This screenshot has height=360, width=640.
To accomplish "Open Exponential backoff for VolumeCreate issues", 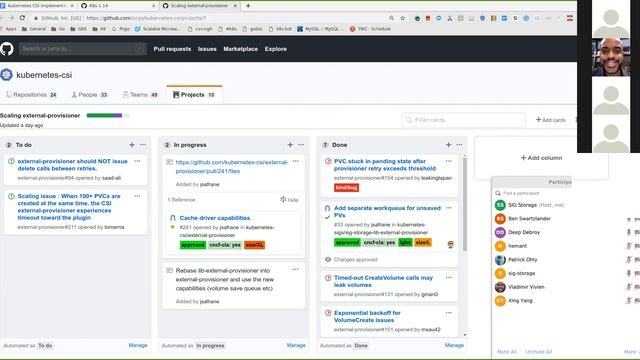I will tap(367, 316).
